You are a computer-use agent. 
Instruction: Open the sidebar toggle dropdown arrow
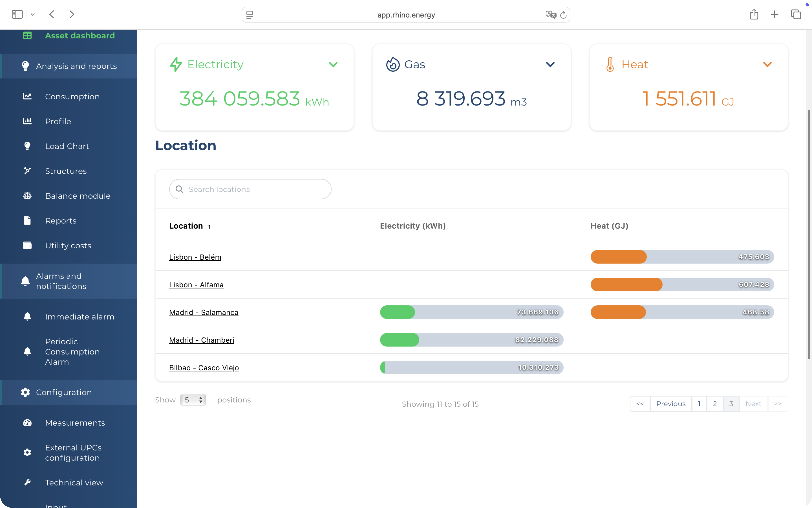pyautogui.click(x=32, y=14)
